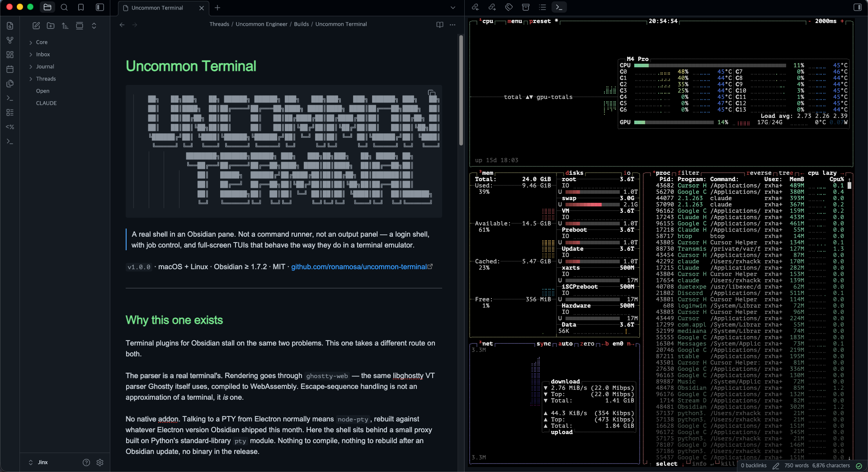Change the file explorer sort order
The height and width of the screenshot is (472, 868).
click(x=65, y=26)
